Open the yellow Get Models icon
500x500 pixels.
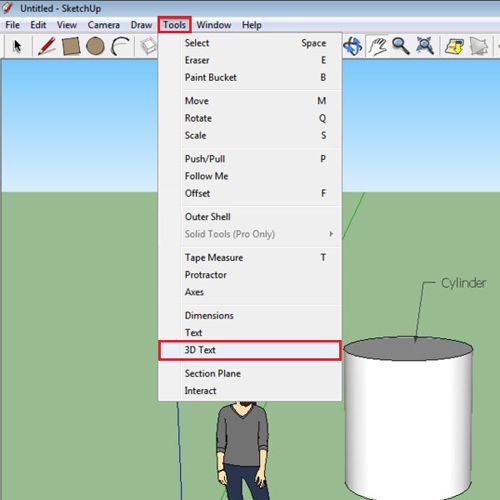pos(455,46)
